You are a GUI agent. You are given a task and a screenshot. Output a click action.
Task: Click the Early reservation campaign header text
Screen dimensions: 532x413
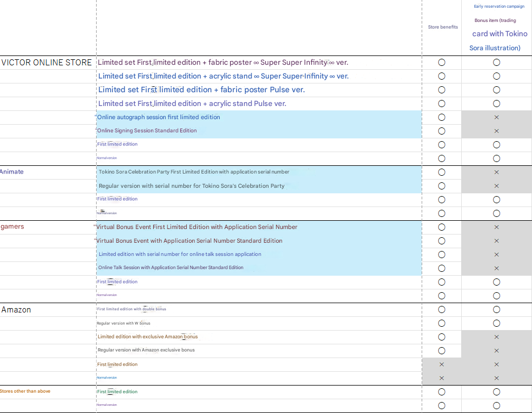[499, 6]
